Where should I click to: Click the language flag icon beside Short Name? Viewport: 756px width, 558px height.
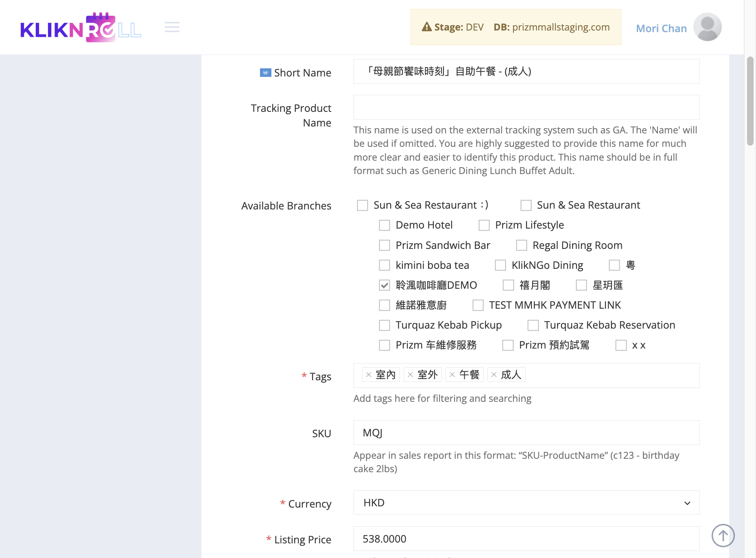coord(265,73)
